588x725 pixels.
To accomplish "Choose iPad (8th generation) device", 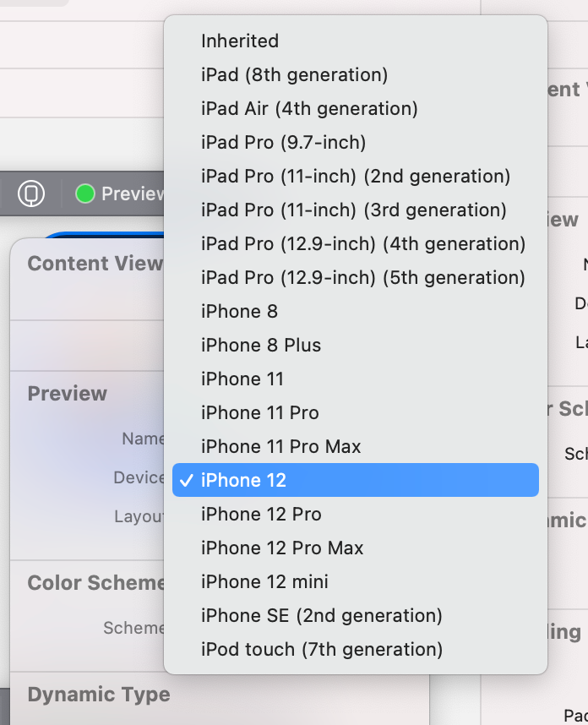I will (x=294, y=74).
